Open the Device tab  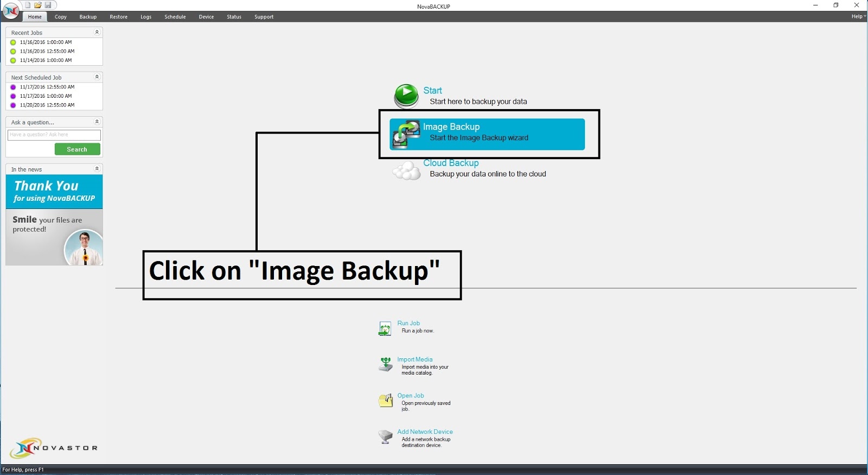point(206,17)
